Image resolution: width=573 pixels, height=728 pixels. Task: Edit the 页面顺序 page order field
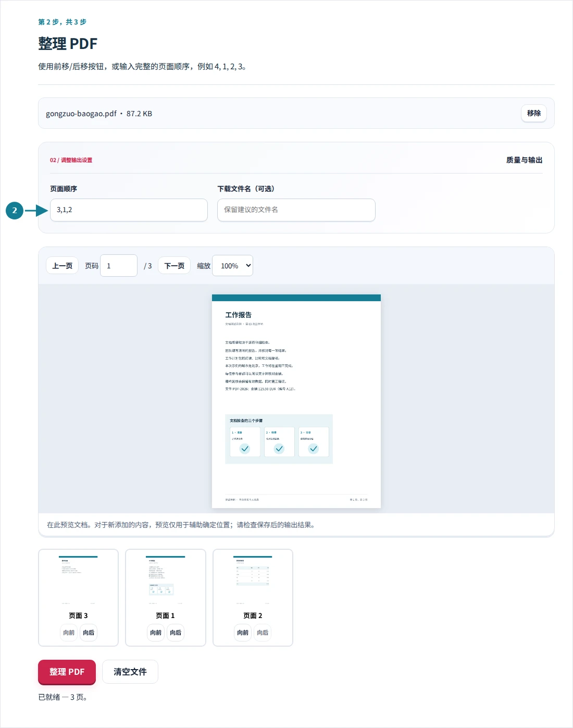(x=129, y=210)
